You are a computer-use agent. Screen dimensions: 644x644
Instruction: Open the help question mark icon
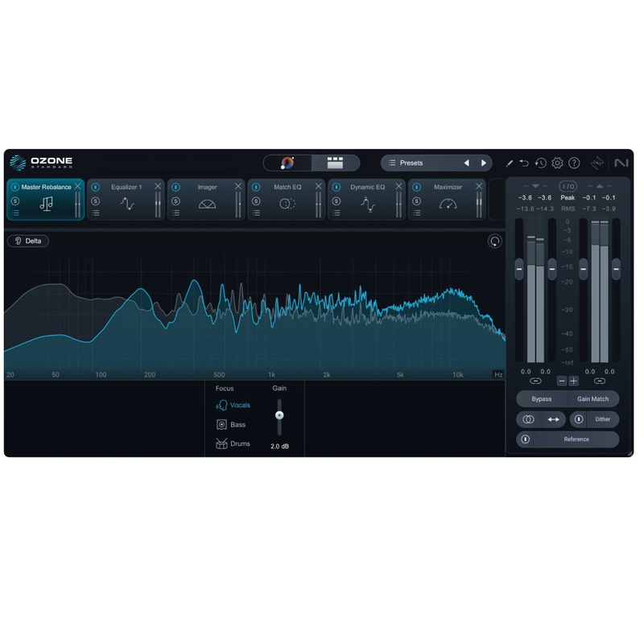(574, 163)
